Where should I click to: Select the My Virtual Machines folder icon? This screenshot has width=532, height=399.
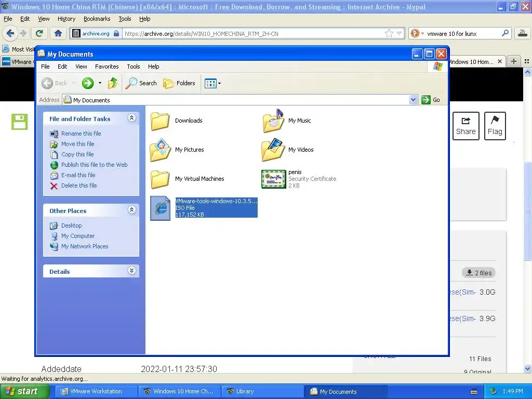[160, 179]
